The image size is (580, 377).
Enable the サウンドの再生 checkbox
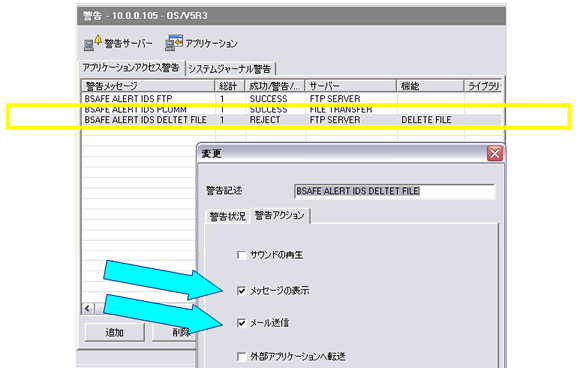(x=242, y=255)
